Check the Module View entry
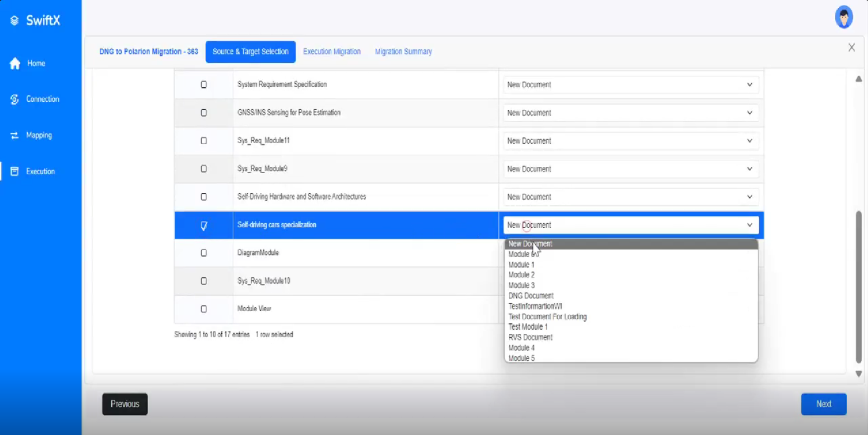This screenshot has height=435, width=868. pyautogui.click(x=203, y=309)
